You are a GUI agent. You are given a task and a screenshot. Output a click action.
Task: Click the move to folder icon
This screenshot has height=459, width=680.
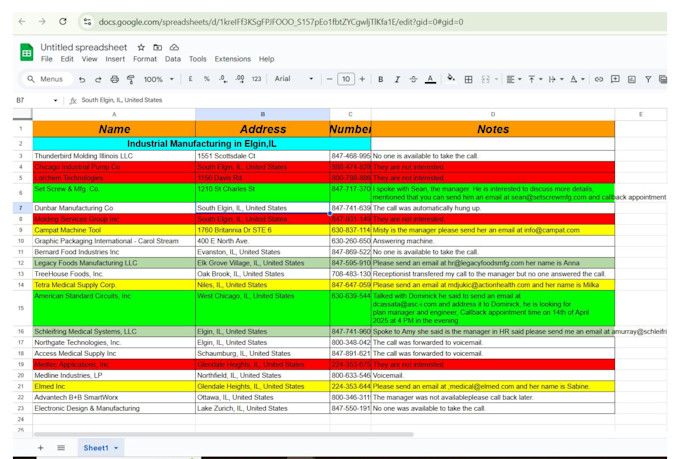pyautogui.click(x=157, y=47)
